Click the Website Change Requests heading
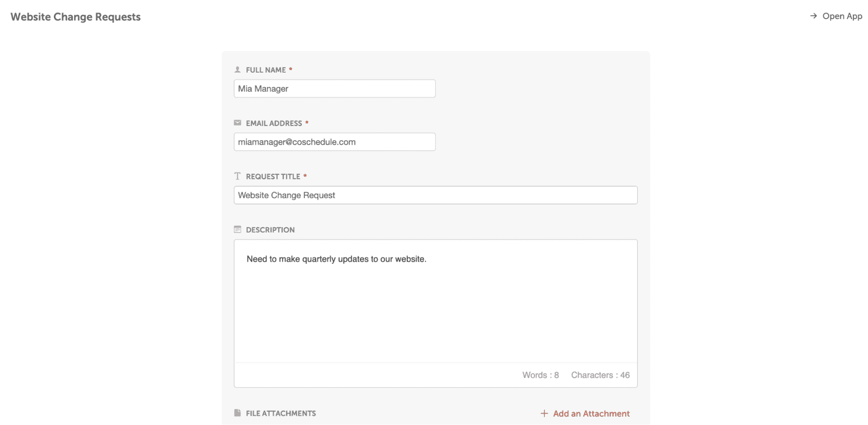 (x=76, y=17)
